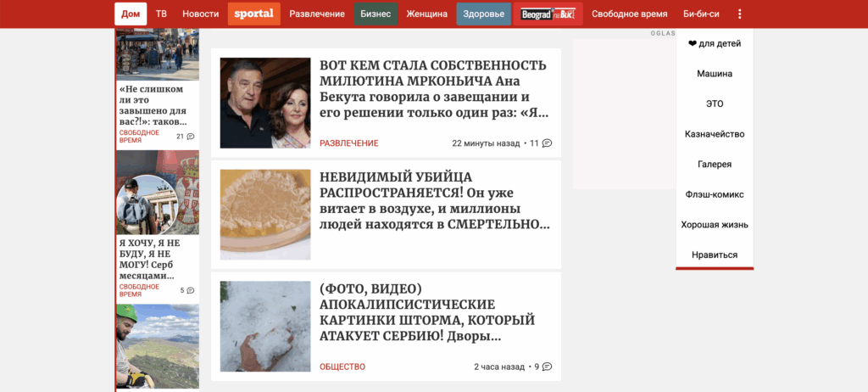Choose Казначейство from dropdown menu
Viewport: 868px width, 392px height.
[x=715, y=134]
